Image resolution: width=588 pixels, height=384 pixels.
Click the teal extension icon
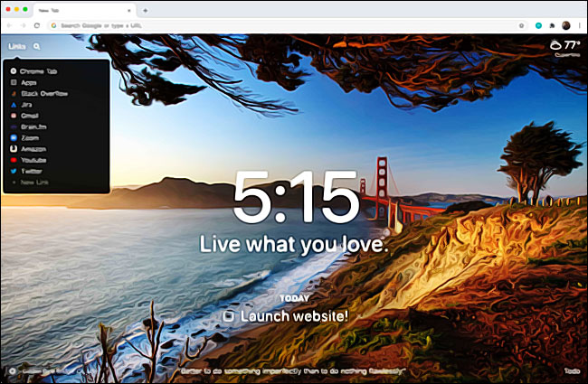coord(538,25)
